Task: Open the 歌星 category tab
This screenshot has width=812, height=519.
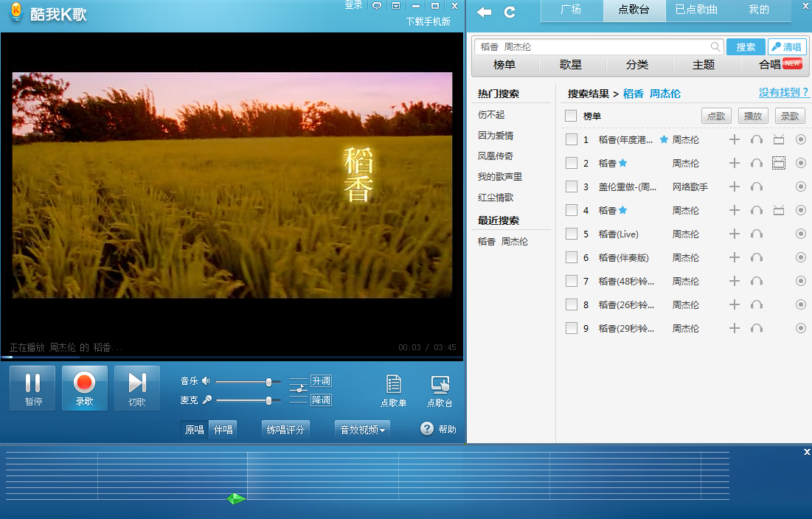Action: coord(571,65)
